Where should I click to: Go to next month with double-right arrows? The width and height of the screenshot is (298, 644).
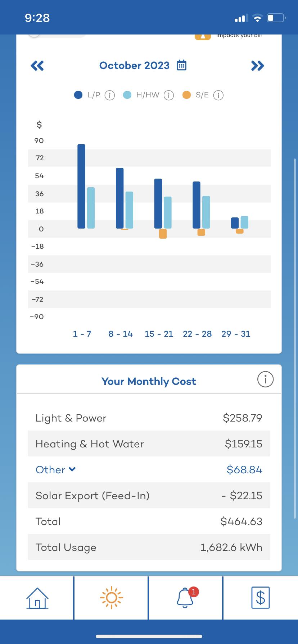pyautogui.click(x=258, y=66)
